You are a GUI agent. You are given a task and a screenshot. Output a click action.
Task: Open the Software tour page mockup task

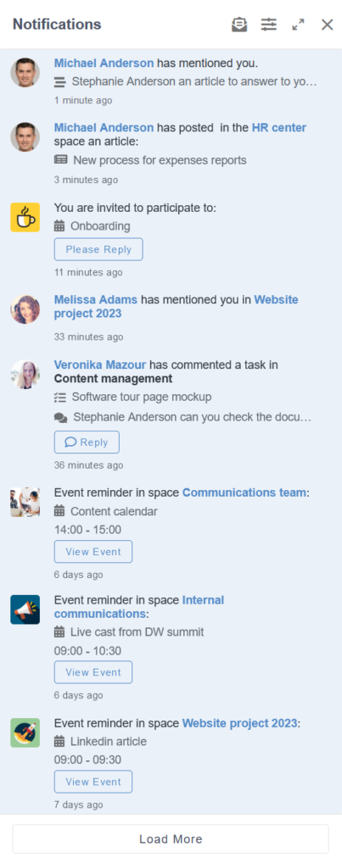(142, 397)
